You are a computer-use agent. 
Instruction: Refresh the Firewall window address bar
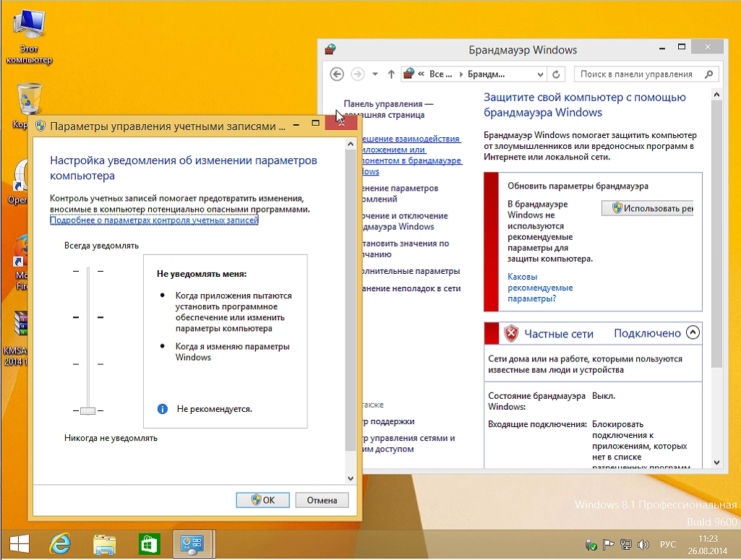tap(556, 74)
